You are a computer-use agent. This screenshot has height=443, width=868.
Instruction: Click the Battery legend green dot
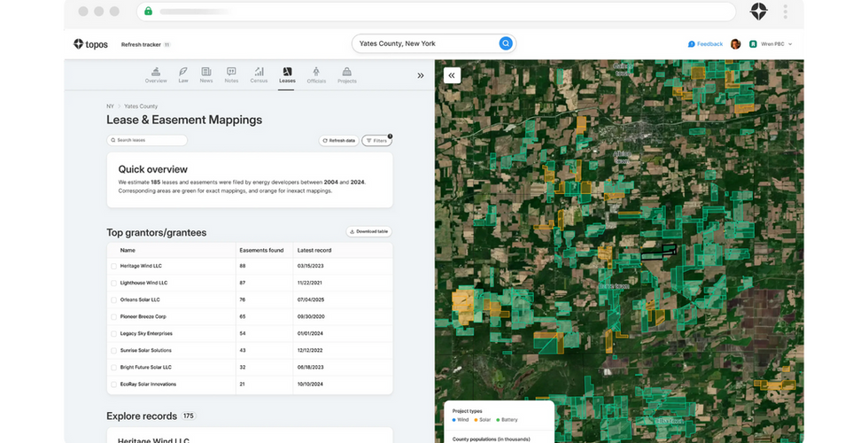(498, 420)
